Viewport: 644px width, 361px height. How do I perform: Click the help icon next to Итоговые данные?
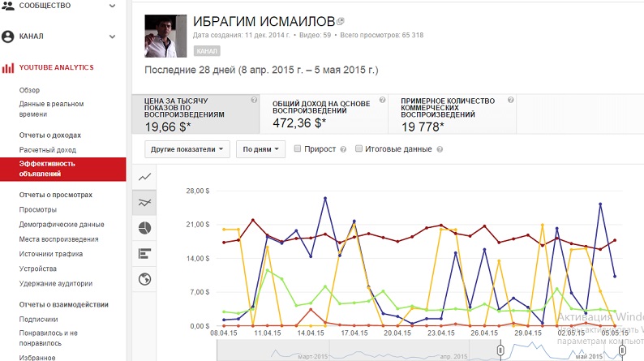tap(440, 149)
